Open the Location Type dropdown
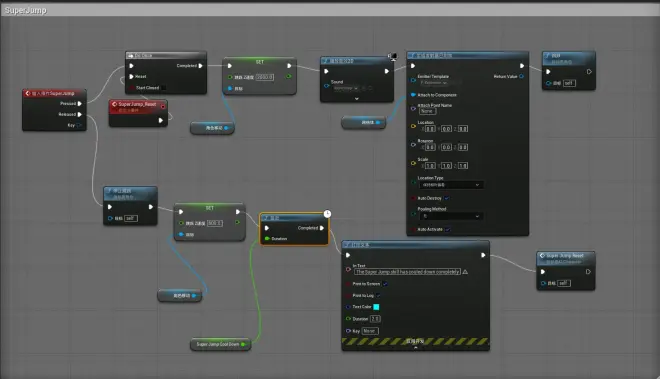Image resolution: width=660 pixels, height=379 pixels. (451, 185)
